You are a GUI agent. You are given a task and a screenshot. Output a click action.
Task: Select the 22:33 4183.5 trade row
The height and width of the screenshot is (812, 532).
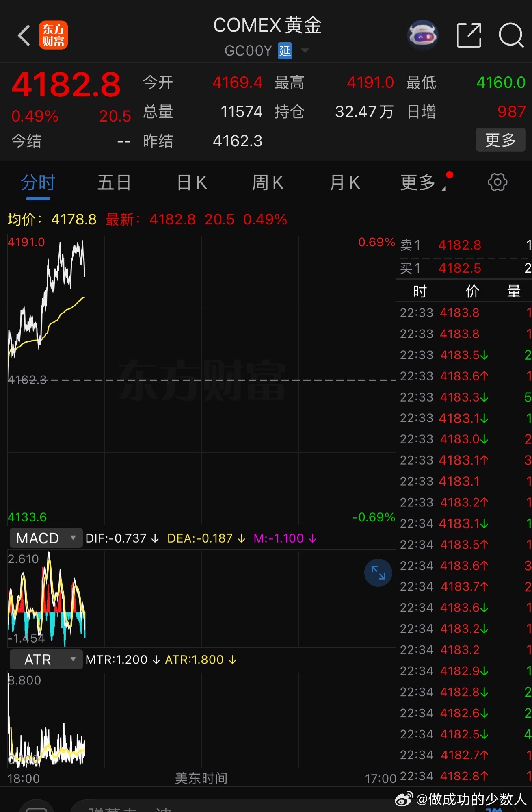point(464,355)
